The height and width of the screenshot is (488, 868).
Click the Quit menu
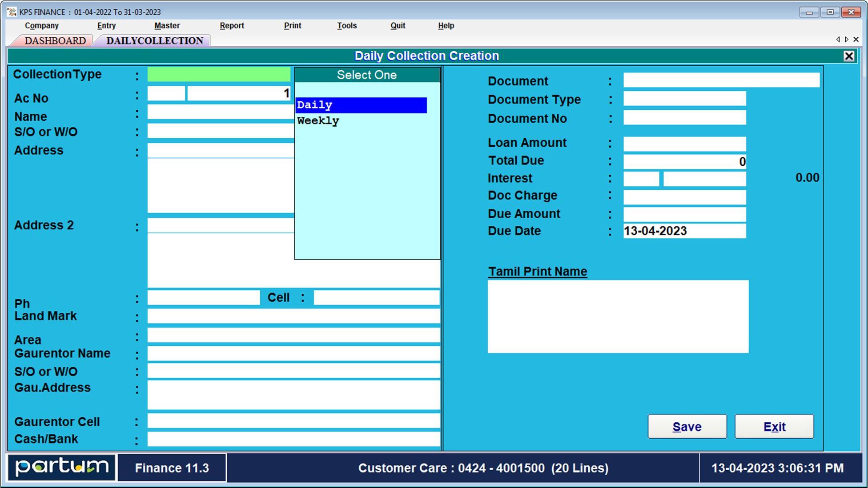(398, 26)
